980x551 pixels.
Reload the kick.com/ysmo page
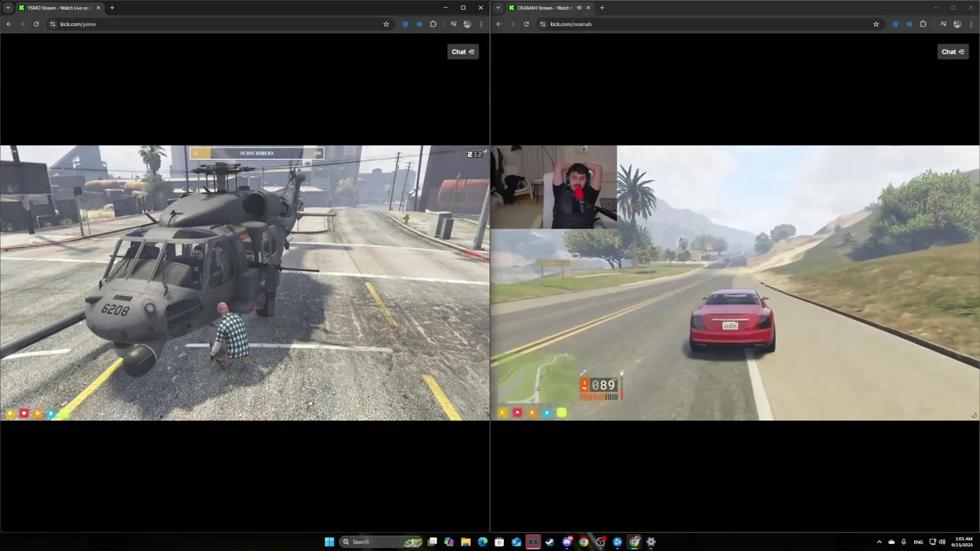point(36,24)
